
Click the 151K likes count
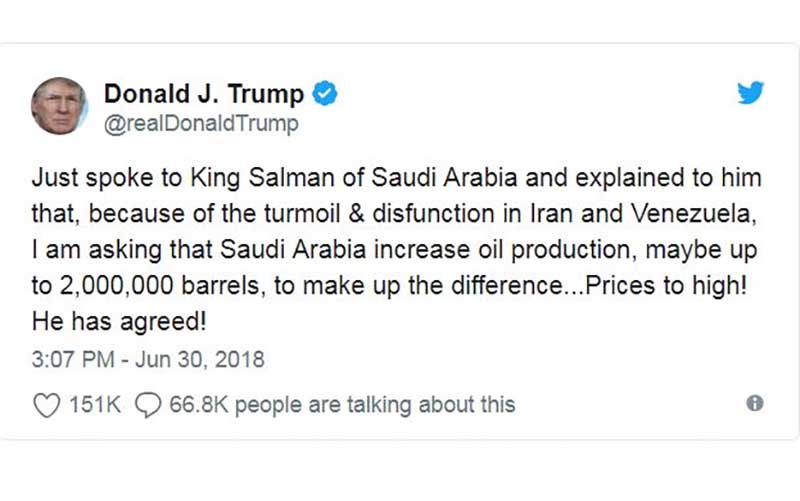tap(93, 404)
